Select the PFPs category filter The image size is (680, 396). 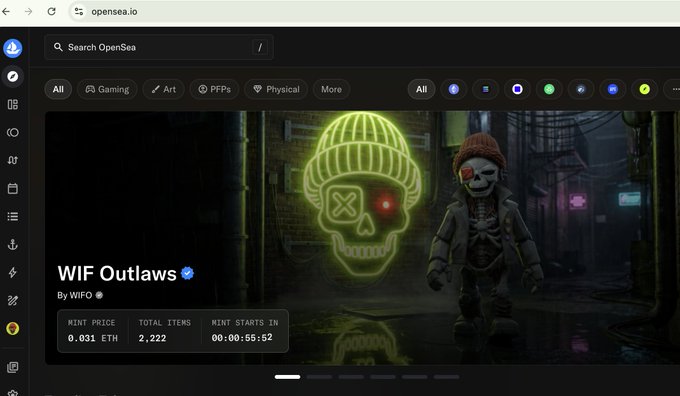214,89
